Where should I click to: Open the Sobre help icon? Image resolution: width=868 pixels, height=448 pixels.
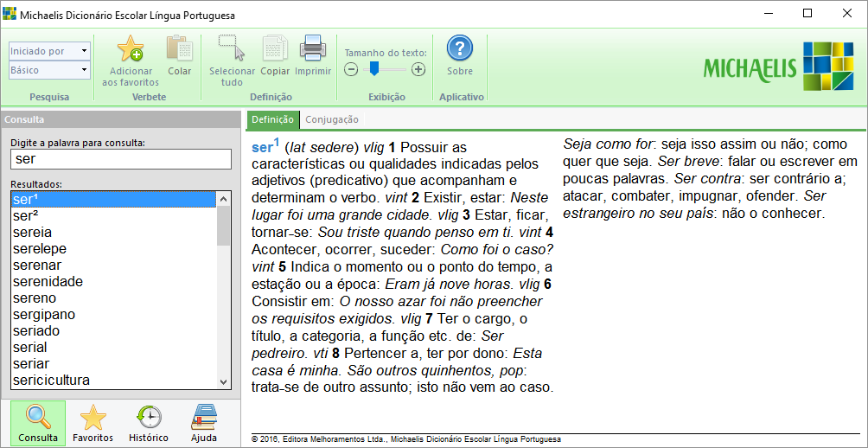459,48
